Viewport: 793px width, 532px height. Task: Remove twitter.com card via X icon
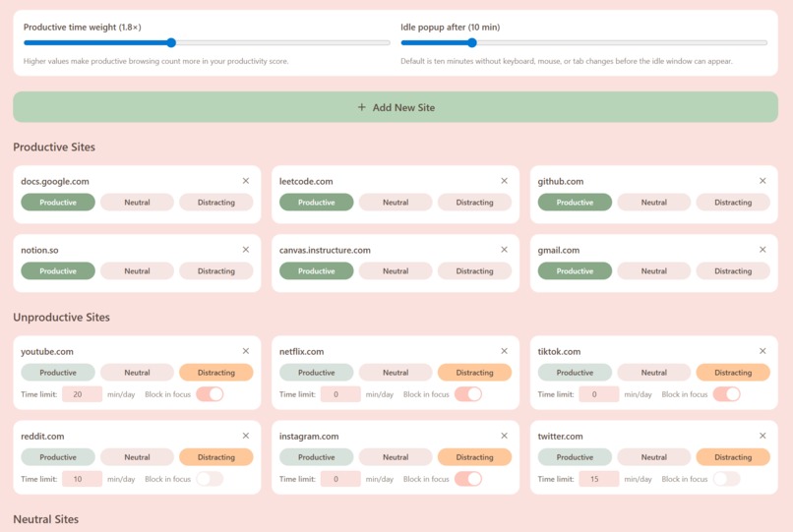[x=762, y=436]
